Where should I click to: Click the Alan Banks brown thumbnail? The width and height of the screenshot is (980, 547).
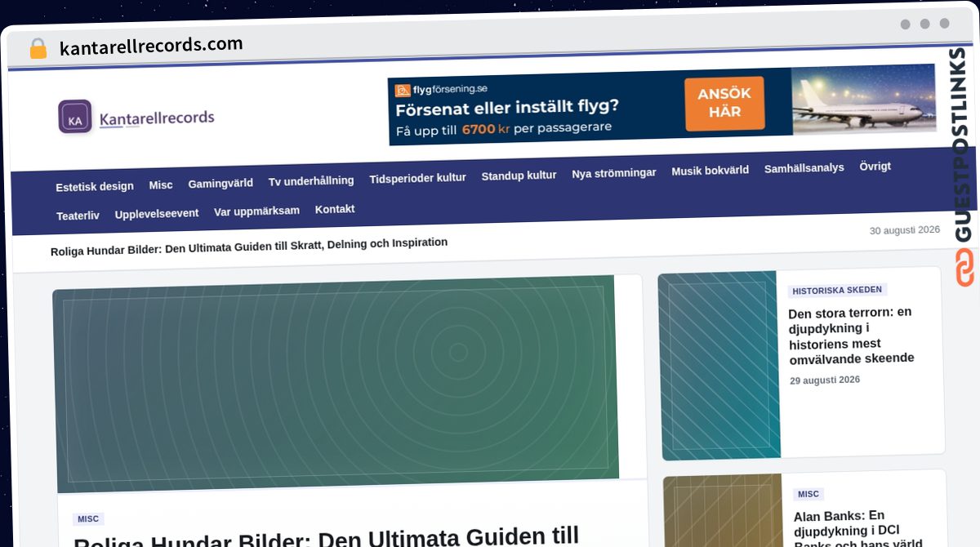pyautogui.click(x=724, y=511)
